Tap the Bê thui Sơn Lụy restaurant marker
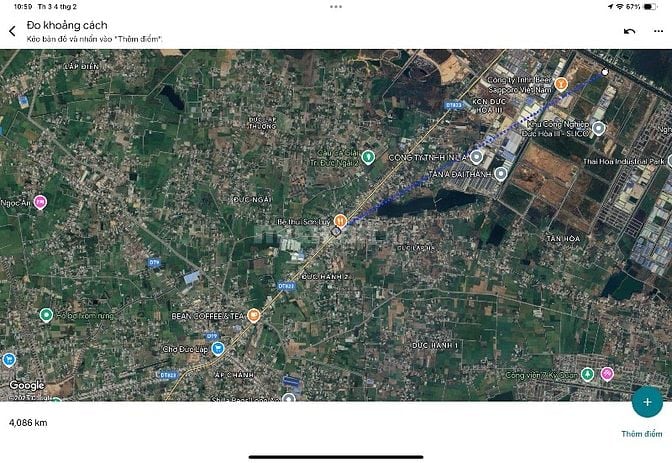This screenshot has height=463, width=672. [340, 221]
